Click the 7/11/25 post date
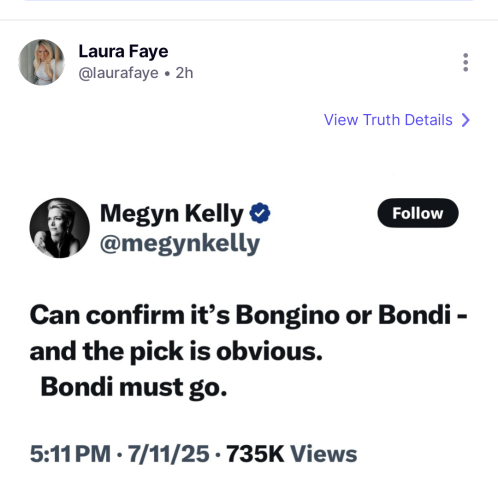The width and height of the screenshot is (498, 500). point(169,454)
